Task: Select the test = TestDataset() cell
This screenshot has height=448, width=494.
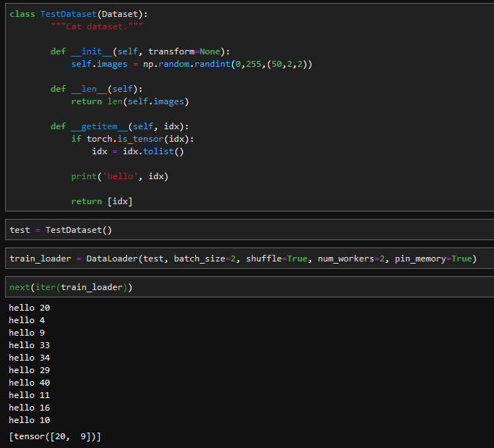Action: click(61, 230)
